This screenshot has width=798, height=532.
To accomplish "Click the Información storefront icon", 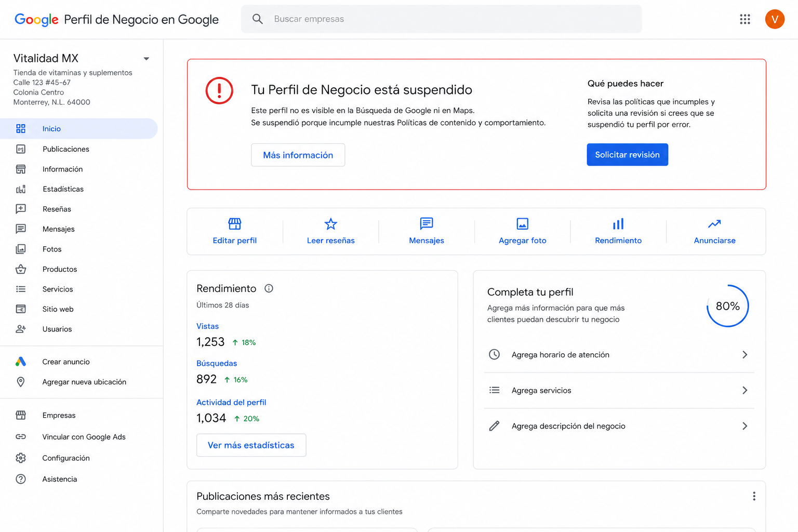I will 21,169.
